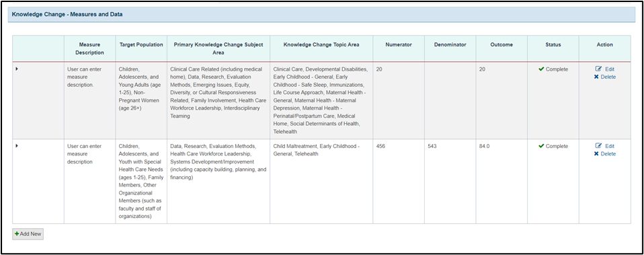The image size is (644, 255).
Task: Click the Add New button
Action: pos(28,233)
